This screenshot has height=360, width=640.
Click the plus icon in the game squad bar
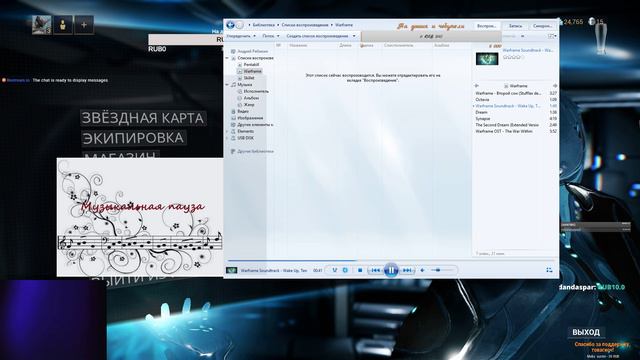pos(84,25)
